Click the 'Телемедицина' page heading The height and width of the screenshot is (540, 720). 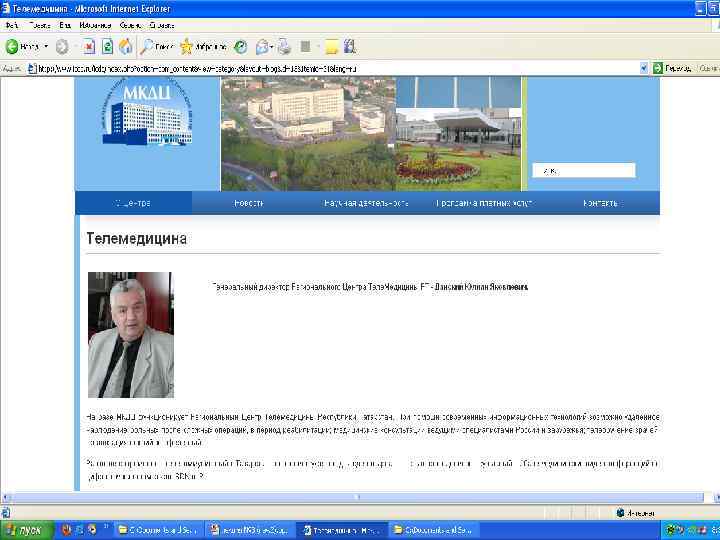pos(136,239)
